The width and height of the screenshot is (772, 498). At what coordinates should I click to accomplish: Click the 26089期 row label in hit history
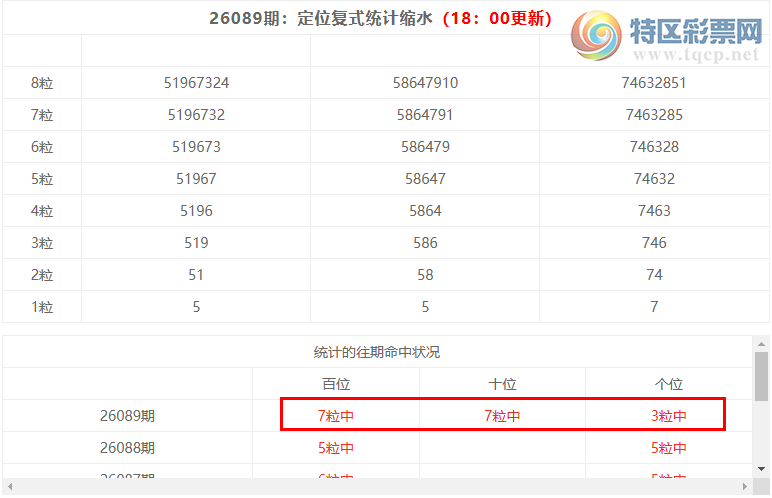pyautogui.click(x=127, y=416)
